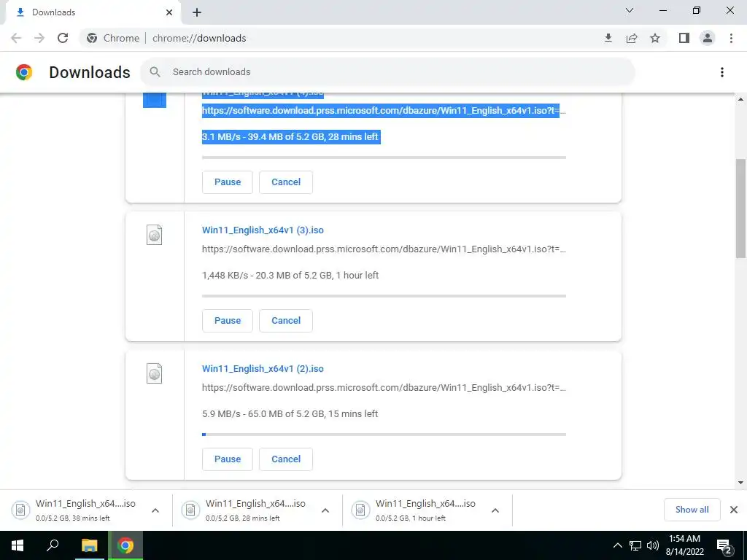Click source URL under (2).iso
Viewport: 747px width, 560px height.
384,388
